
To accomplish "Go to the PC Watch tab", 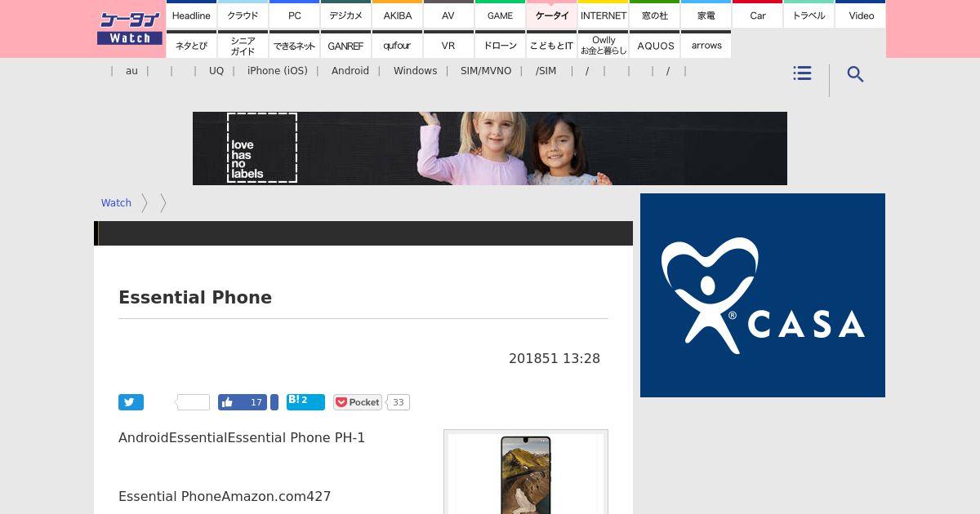I will pos(294,16).
